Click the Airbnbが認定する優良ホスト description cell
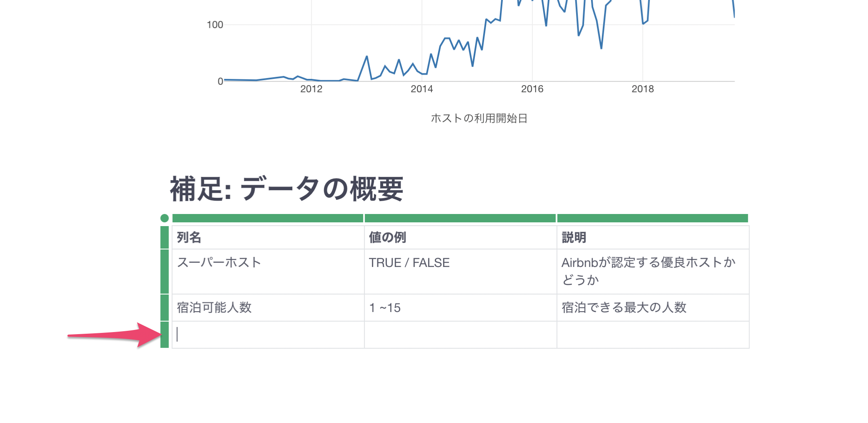Image resolution: width=868 pixels, height=423 pixels. click(653, 272)
